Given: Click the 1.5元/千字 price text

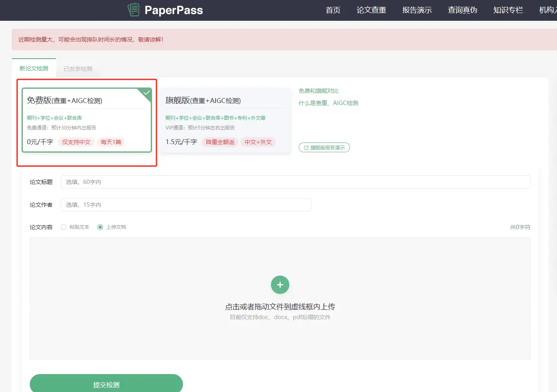Looking at the screenshot, I should (x=181, y=142).
